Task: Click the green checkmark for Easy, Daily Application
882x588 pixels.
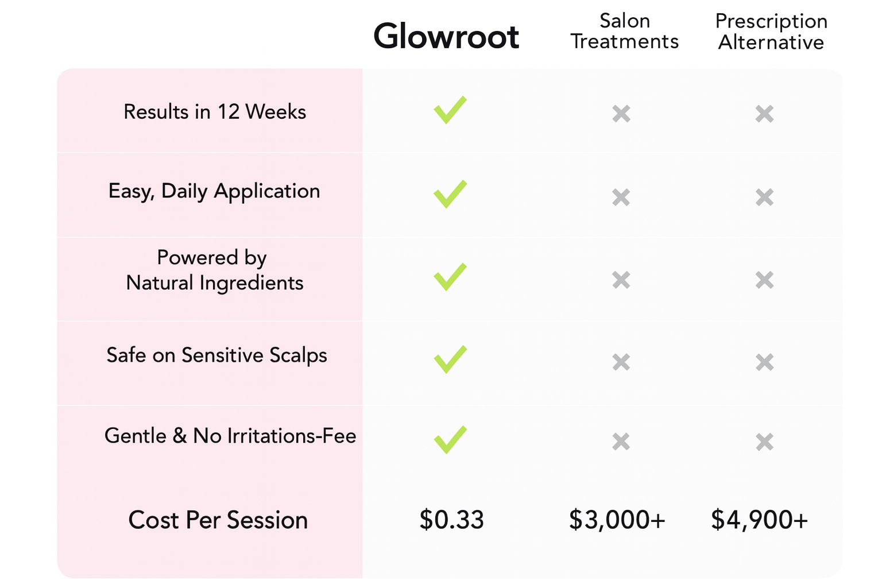Action: tap(450, 194)
